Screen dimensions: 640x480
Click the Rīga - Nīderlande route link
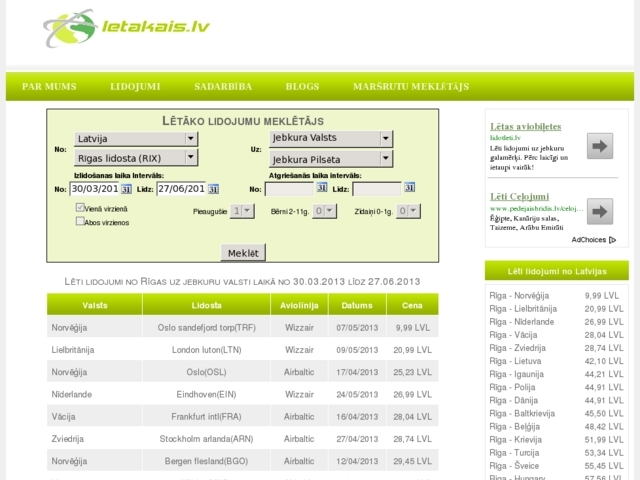[x=522, y=322]
